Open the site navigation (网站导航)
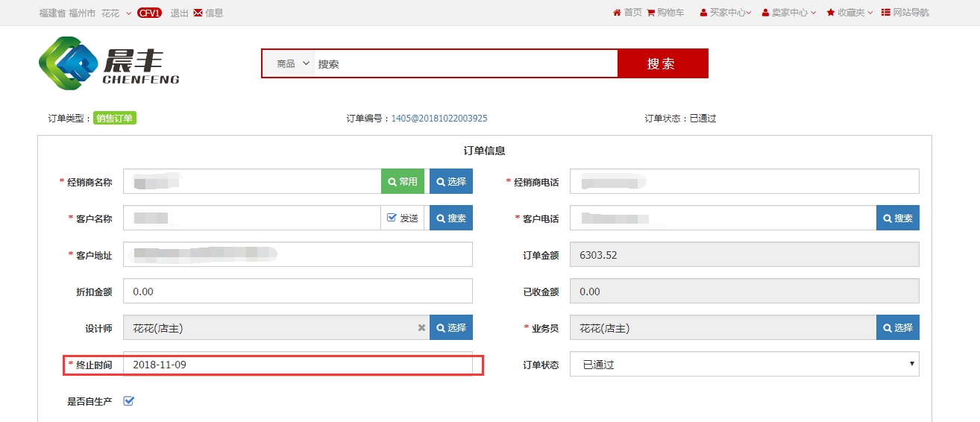The height and width of the screenshot is (422, 980). point(905,13)
